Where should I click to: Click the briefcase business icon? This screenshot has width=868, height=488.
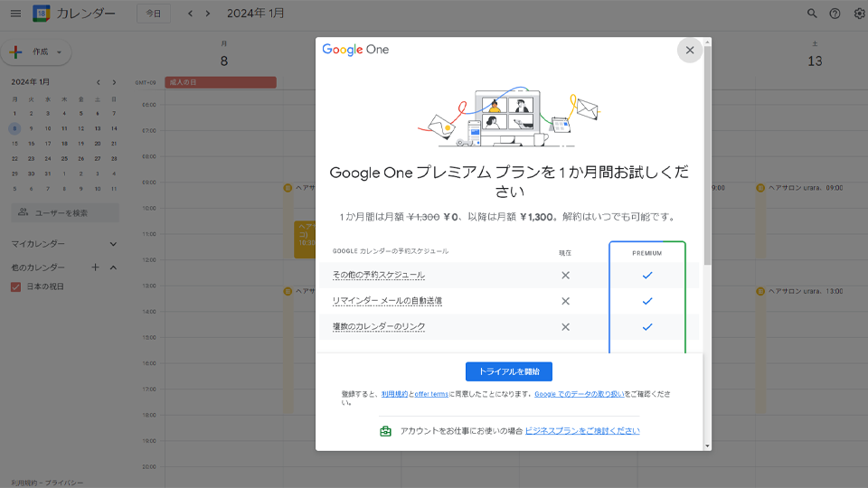[x=386, y=431]
